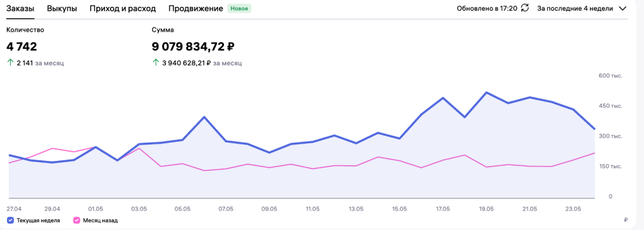Refresh data with the circular arrows icon
The image size is (644, 230).
click(525, 8)
